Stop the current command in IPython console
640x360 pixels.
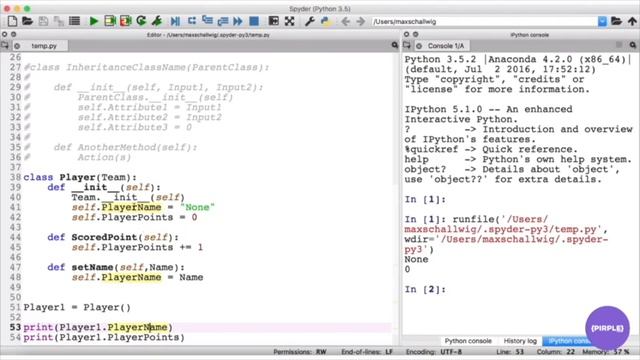click(619, 45)
